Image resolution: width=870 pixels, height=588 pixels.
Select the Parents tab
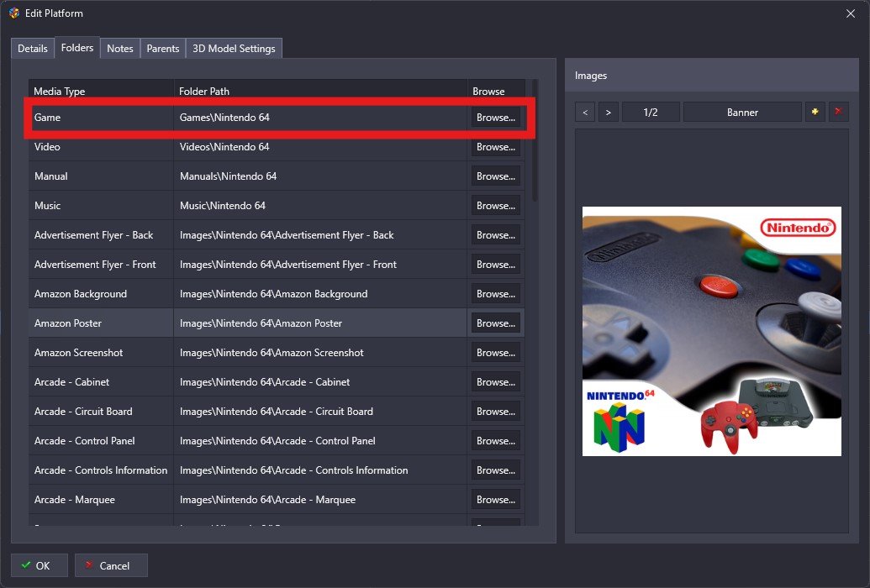point(162,48)
